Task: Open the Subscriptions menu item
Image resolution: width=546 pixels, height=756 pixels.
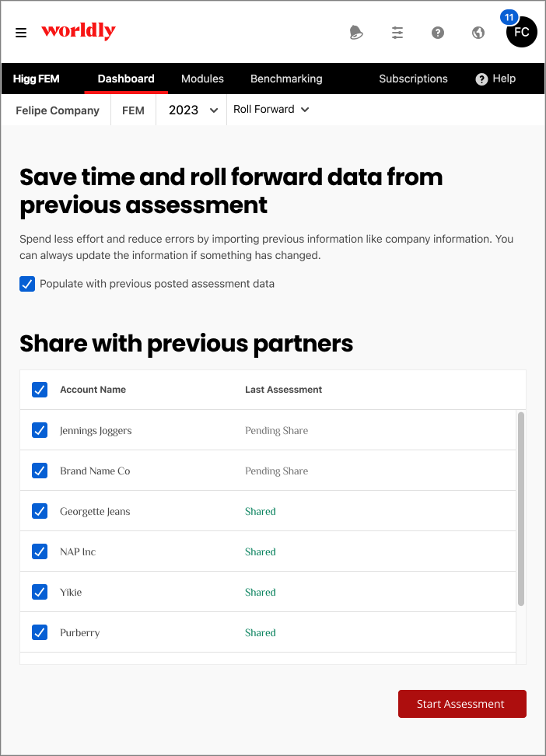Action: tap(413, 79)
